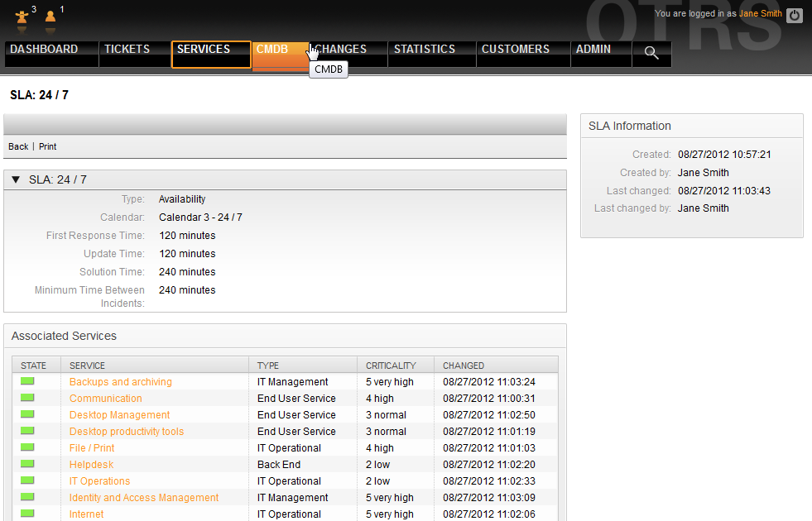Collapse the SLA: 24 / 7 section

(x=16, y=179)
